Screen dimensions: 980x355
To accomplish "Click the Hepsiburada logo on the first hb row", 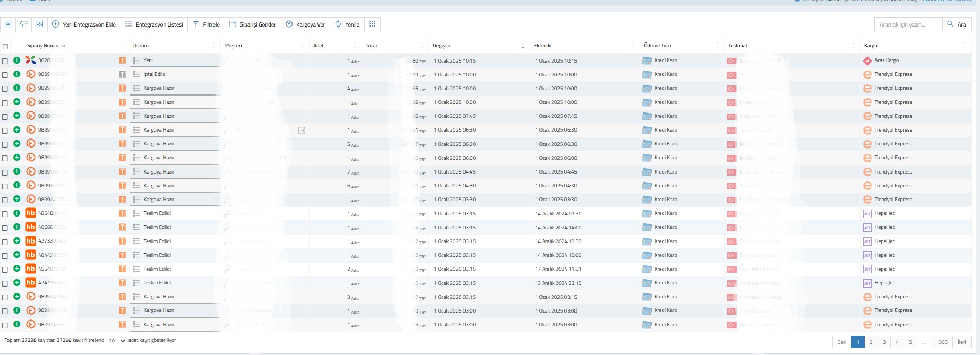I will coord(31,213).
